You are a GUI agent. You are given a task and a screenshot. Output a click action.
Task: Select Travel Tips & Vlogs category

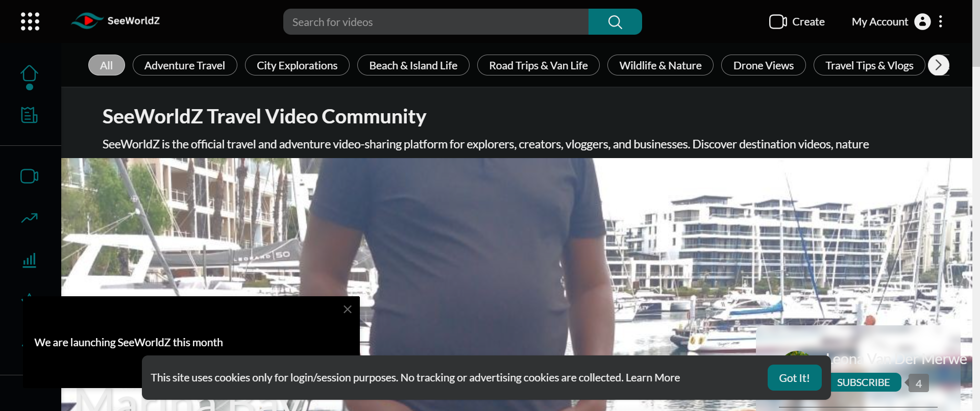[x=869, y=65]
